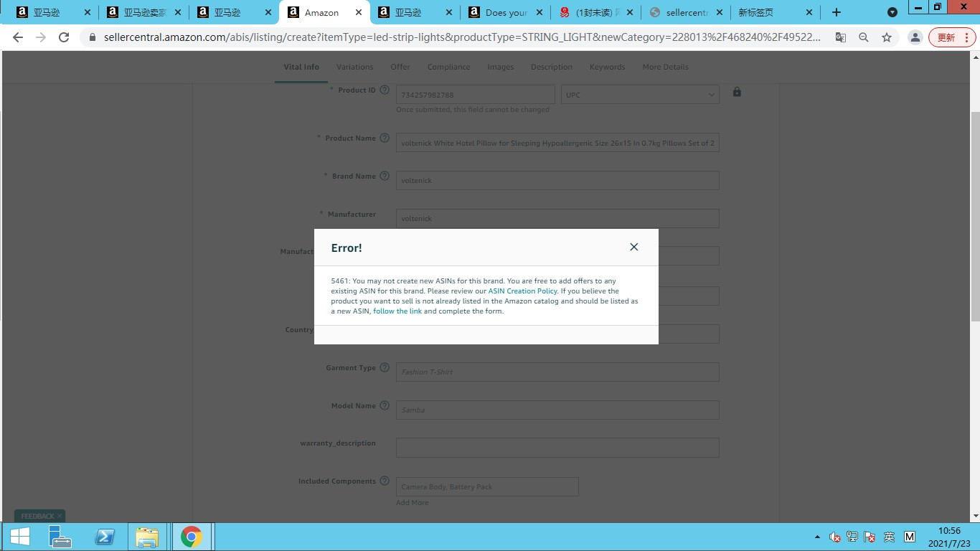The width and height of the screenshot is (980, 551).
Task: Open the Compliance section tab
Action: [x=448, y=67]
